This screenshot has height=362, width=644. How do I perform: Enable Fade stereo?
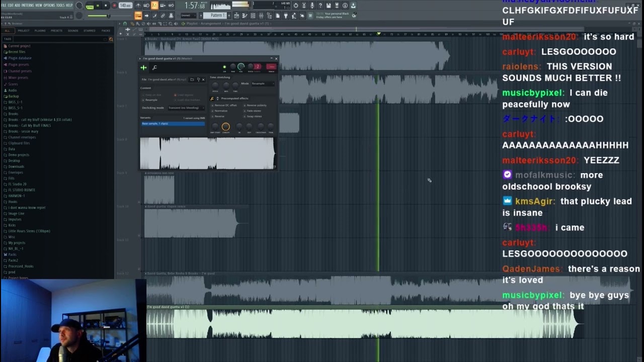click(x=252, y=111)
